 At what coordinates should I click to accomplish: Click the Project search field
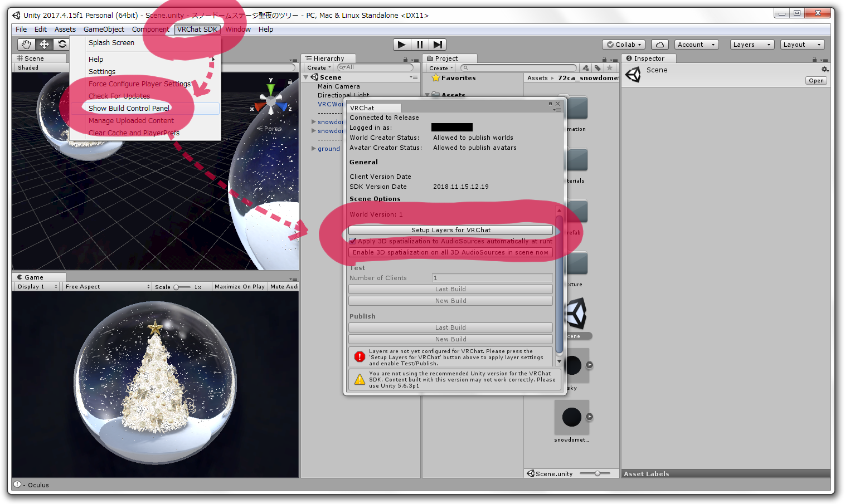click(518, 68)
